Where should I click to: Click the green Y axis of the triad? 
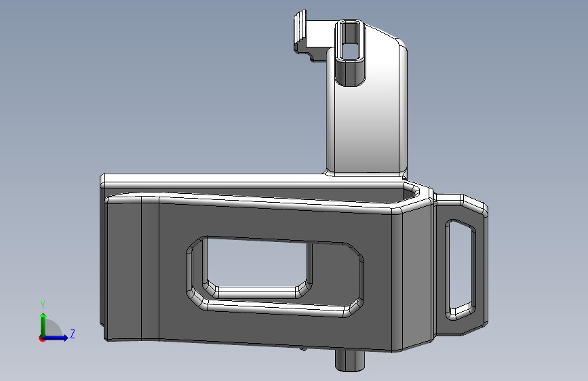tap(43, 325)
